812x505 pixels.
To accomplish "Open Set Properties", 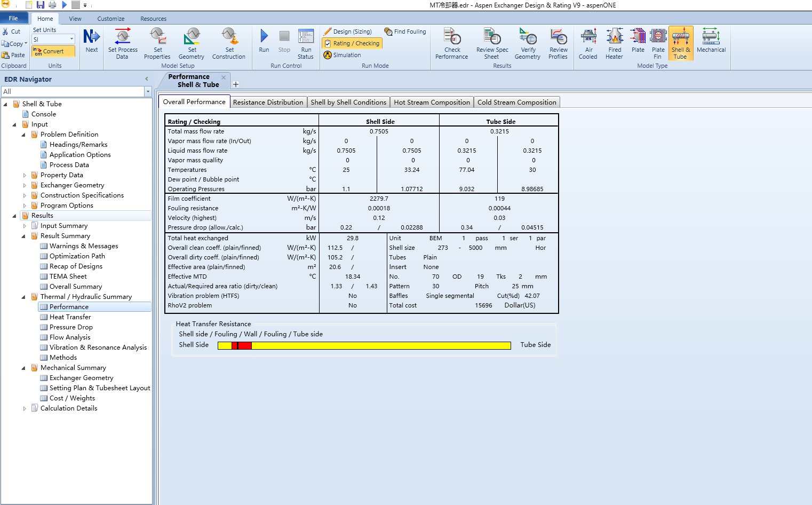I will tap(157, 43).
